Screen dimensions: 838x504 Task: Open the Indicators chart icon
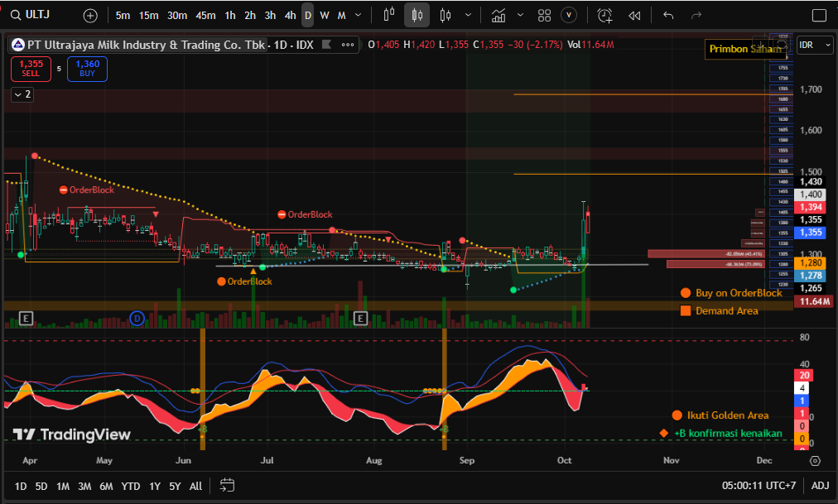tap(498, 15)
